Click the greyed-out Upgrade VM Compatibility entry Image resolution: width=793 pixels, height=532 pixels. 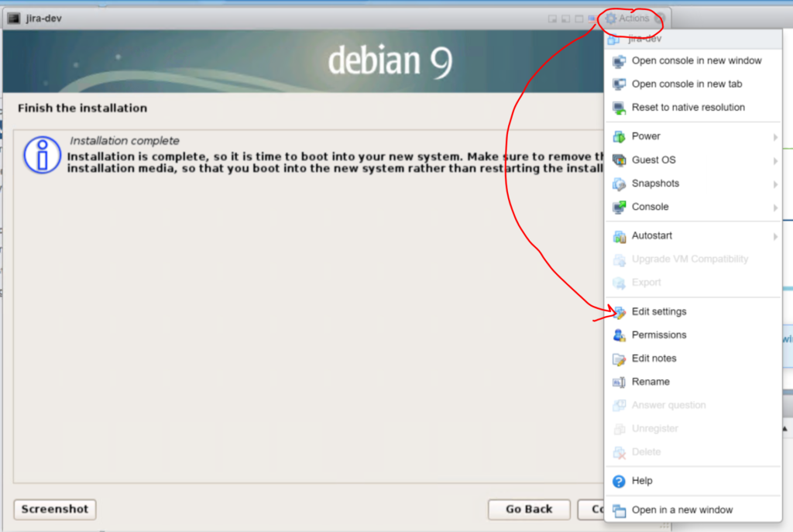[x=693, y=259]
